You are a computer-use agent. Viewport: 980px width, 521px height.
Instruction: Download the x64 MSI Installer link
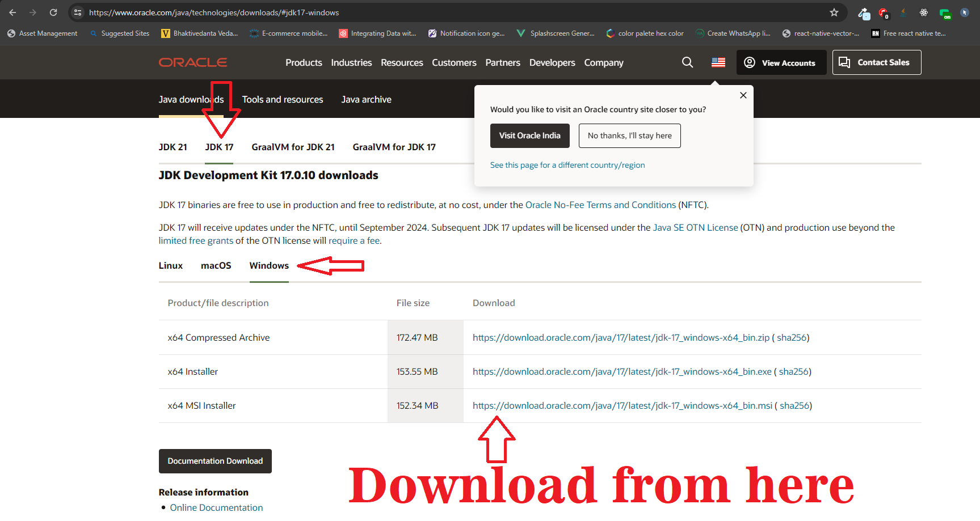click(622, 405)
